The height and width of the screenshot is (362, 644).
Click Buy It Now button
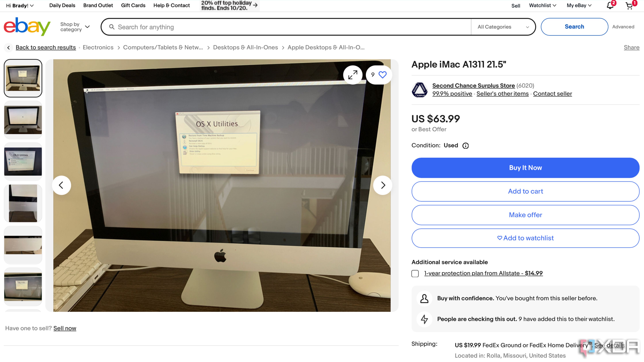coord(525,167)
